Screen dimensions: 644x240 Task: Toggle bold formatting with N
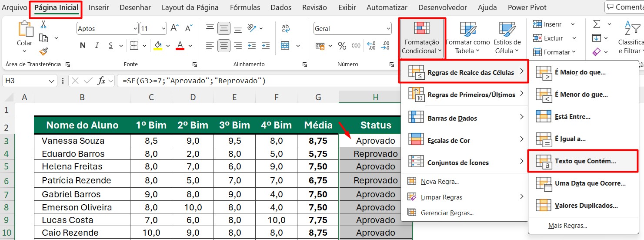[x=83, y=45]
